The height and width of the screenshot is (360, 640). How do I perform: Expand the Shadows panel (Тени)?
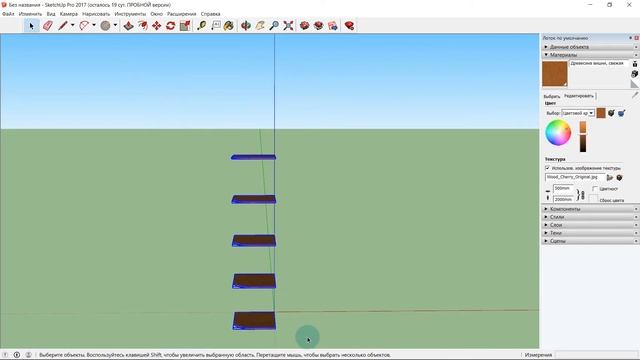(x=590, y=233)
